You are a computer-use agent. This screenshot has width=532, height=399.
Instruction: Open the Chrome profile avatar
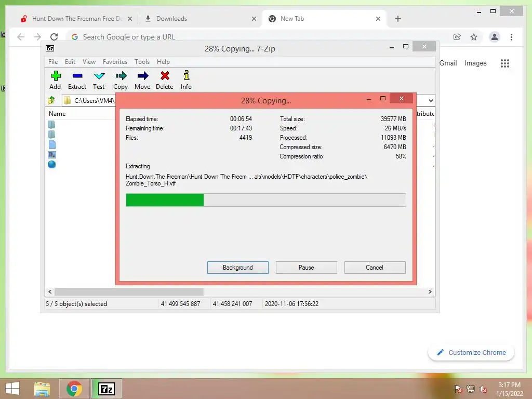click(495, 37)
